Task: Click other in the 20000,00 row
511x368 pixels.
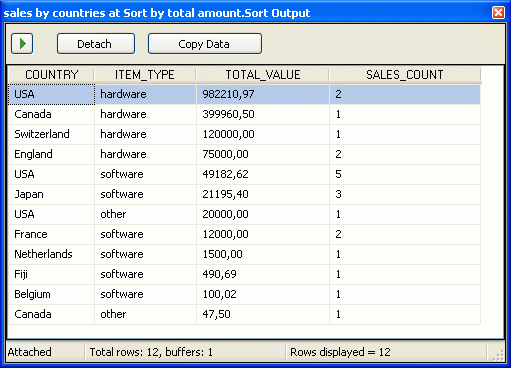Action: point(145,214)
